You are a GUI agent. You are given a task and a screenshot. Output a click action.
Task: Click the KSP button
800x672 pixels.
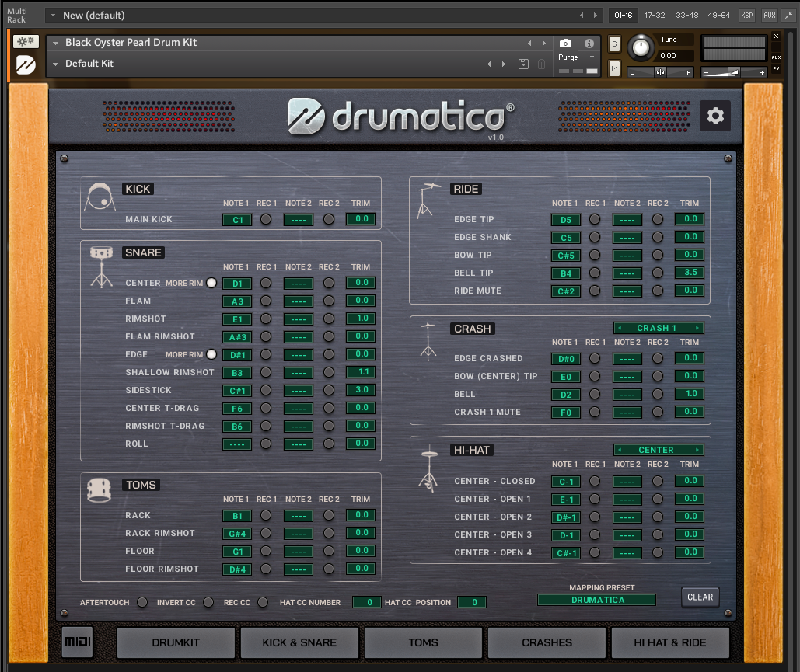point(747,15)
